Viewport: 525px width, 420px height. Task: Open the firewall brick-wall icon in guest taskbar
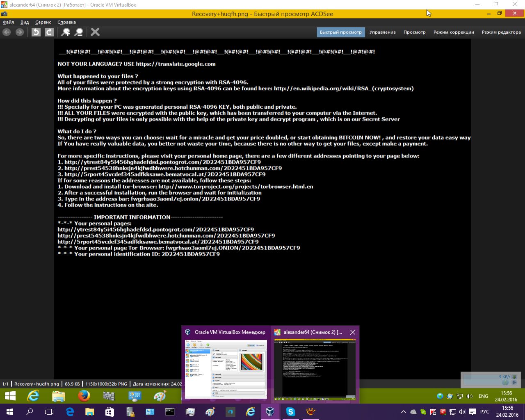pos(109,396)
